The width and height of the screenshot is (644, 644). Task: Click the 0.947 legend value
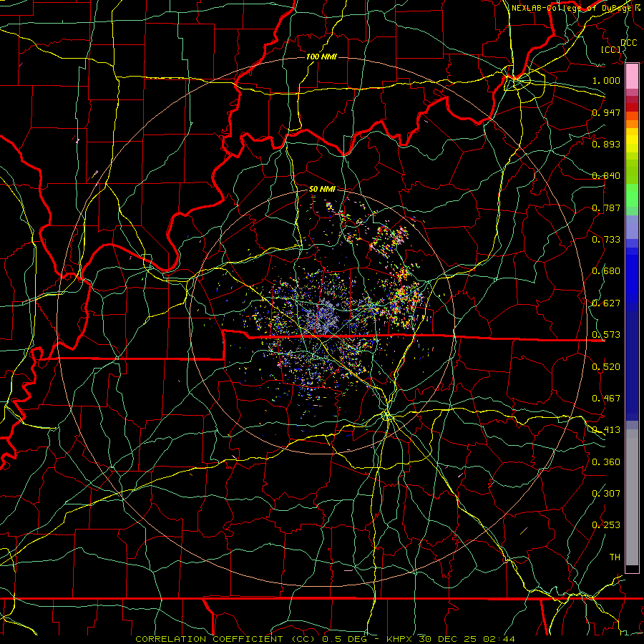(x=606, y=112)
